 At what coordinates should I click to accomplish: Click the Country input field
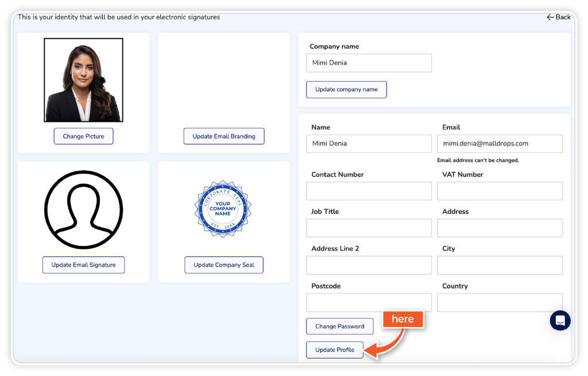click(x=500, y=302)
